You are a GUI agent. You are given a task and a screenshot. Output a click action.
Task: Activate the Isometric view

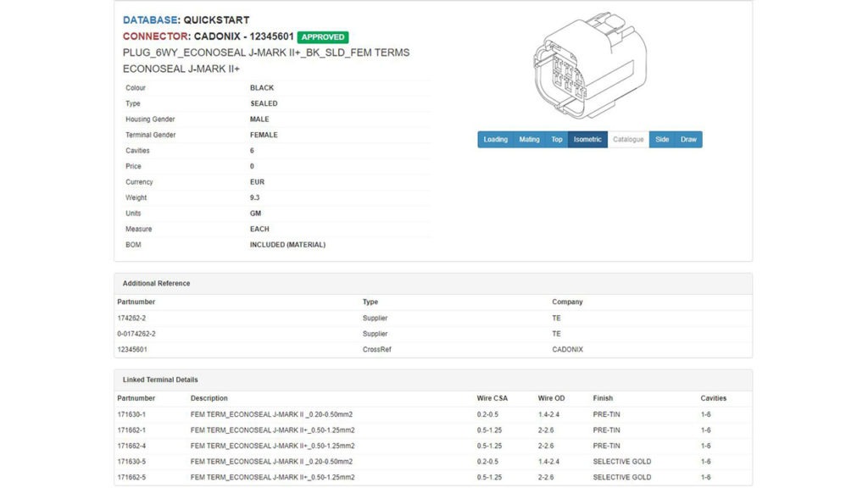click(588, 139)
